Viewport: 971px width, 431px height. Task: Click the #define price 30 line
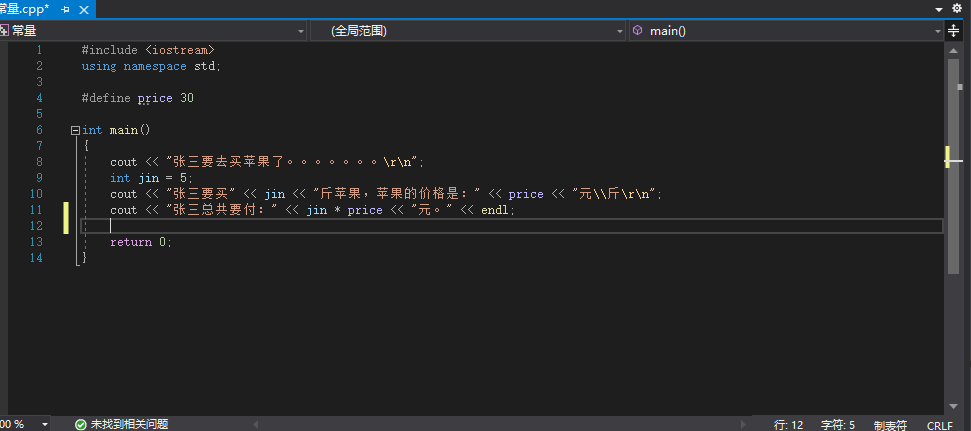(x=137, y=98)
